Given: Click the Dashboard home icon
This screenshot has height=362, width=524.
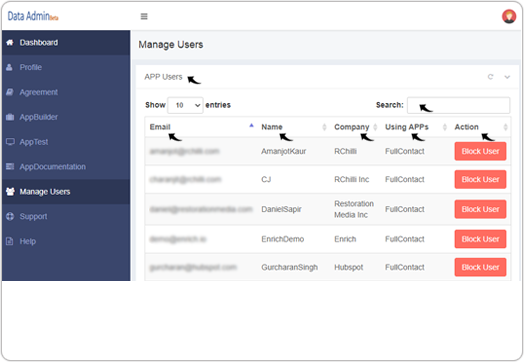Looking at the screenshot, I should [x=10, y=42].
